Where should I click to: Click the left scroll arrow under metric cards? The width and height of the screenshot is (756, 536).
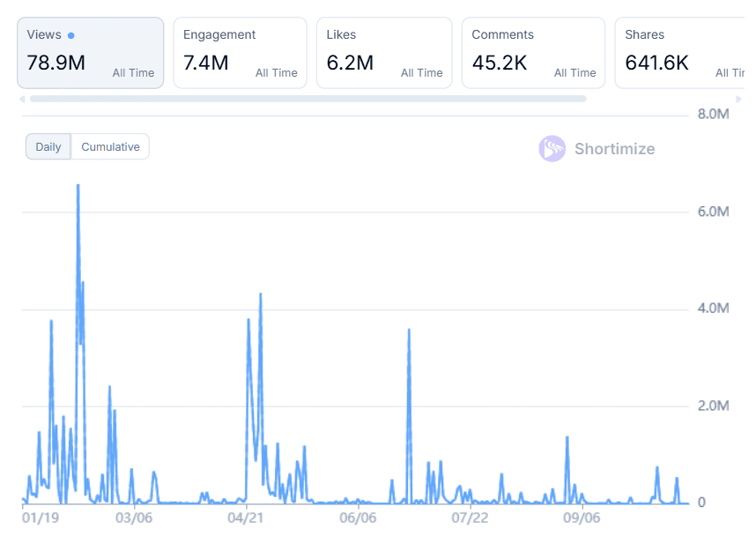[22, 99]
